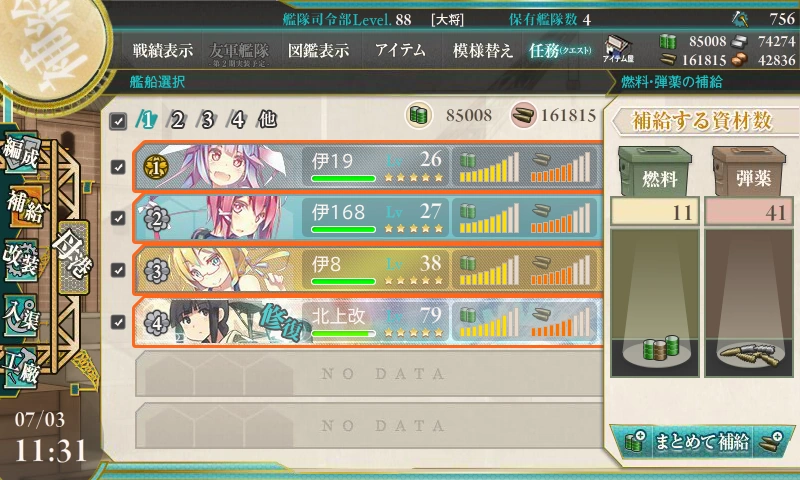800x480 pixels.
Task: Open the 戦績表示 records menu
Action: coord(163,50)
